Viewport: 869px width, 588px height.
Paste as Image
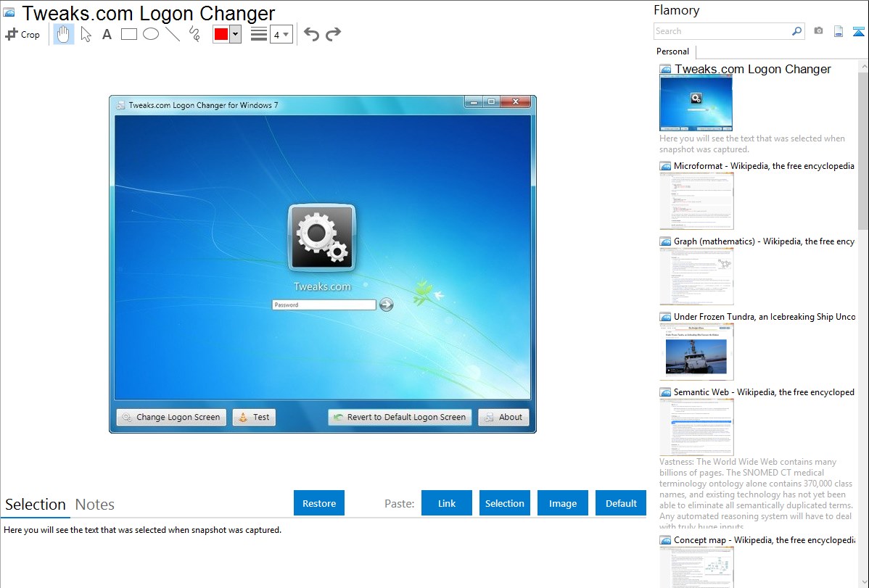click(563, 503)
